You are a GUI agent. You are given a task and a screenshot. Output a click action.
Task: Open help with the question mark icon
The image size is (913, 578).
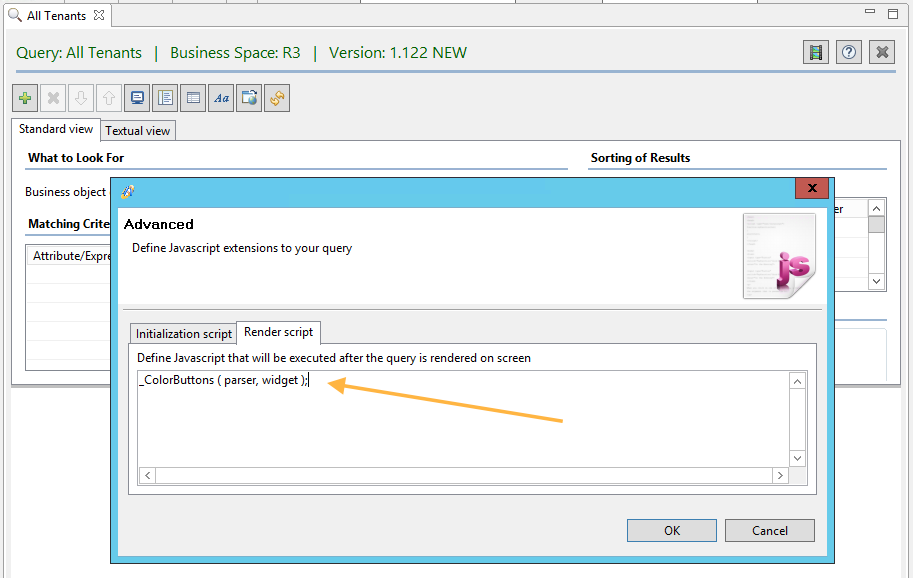(849, 52)
